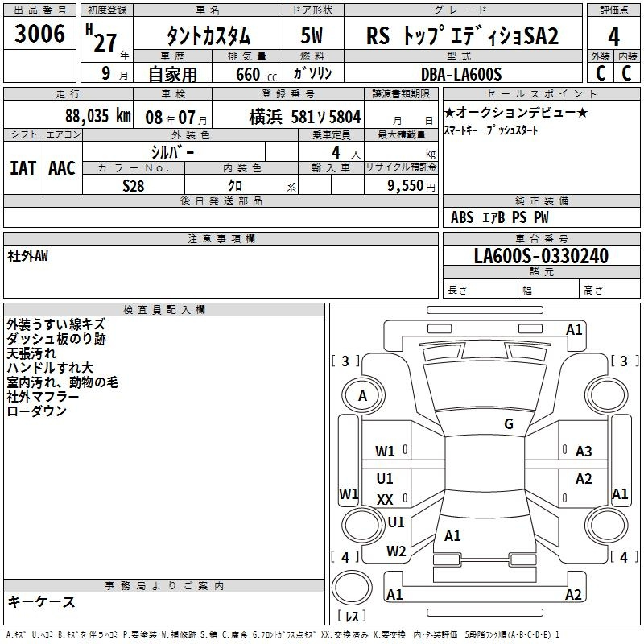Click the exterior color シルバー
The width and height of the screenshot is (644, 644).
[x=172, y=152]
